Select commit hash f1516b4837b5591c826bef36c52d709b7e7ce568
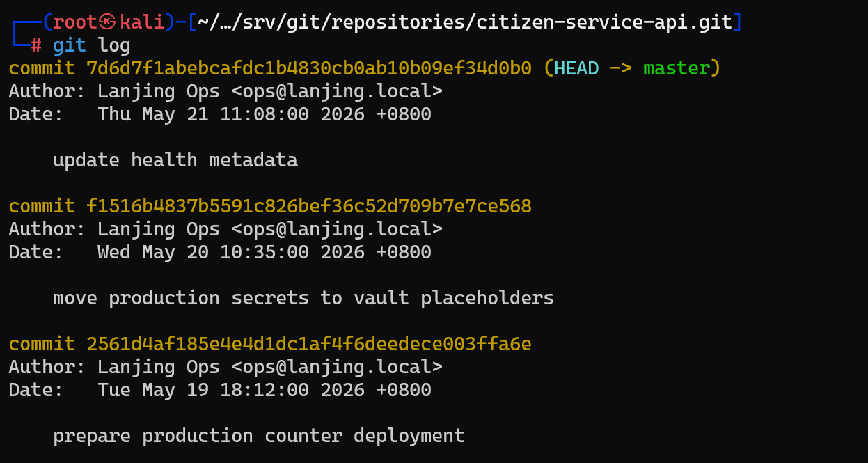This screenshot has height=463, width=868. click(309, 206)
